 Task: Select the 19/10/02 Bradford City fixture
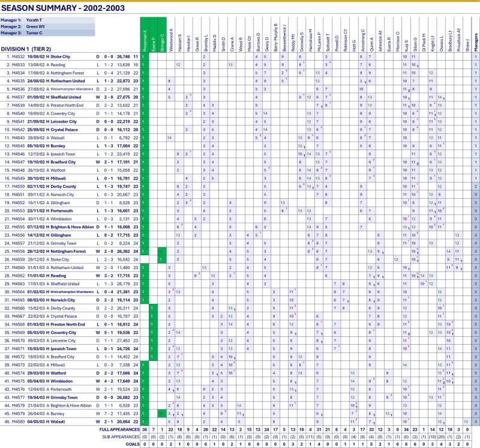tap(70, 162)
